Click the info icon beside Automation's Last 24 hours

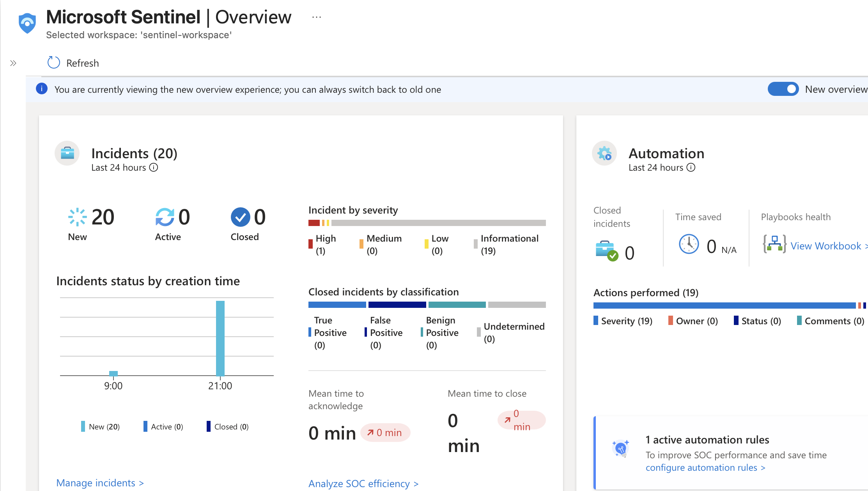(x=691, y=168)
